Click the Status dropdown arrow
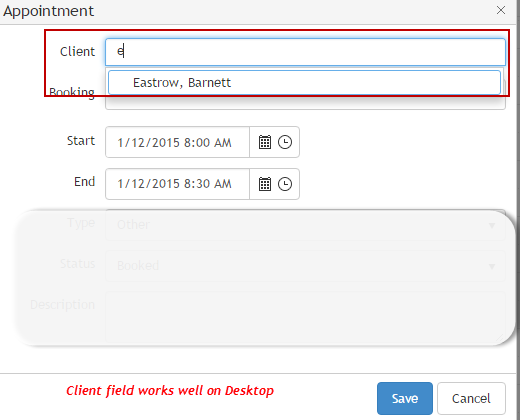The height and width of the screenshot is (420, 520). (x=492, y=266)
